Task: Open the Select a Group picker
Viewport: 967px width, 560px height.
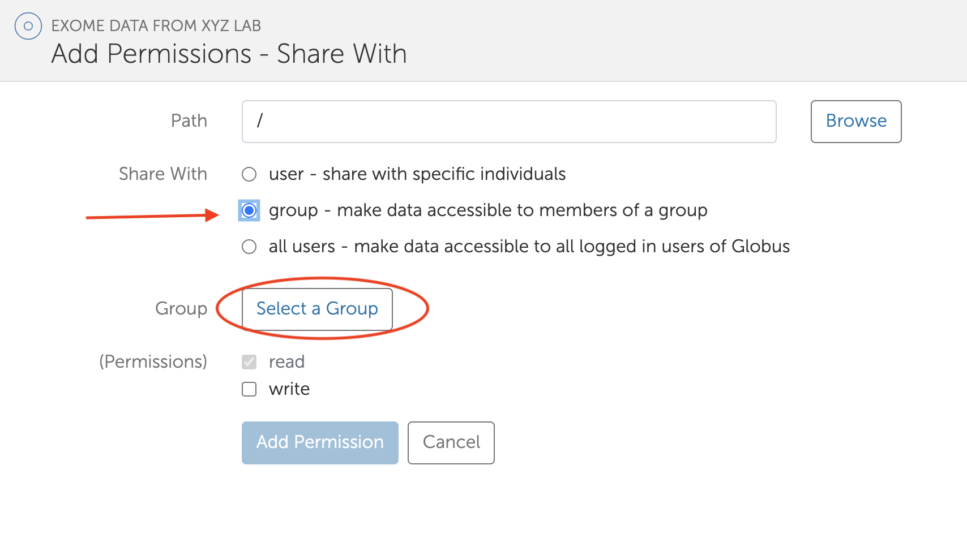Action: 317,309
